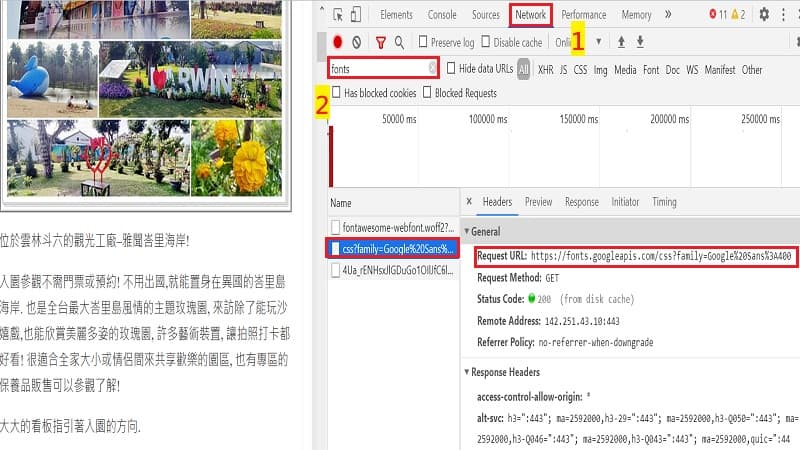
Task: Open network search with magnifier icon
Action: tap(400, 42)
